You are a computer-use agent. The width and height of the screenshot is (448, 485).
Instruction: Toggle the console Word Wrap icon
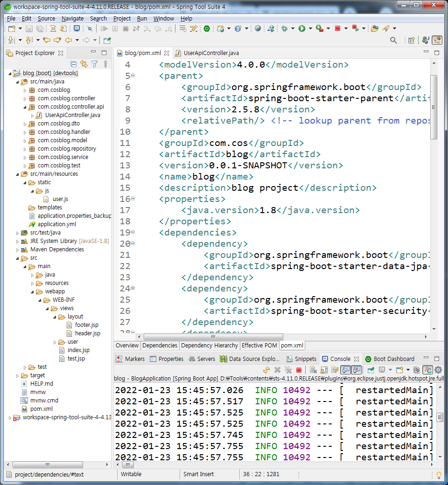point(335,370)
